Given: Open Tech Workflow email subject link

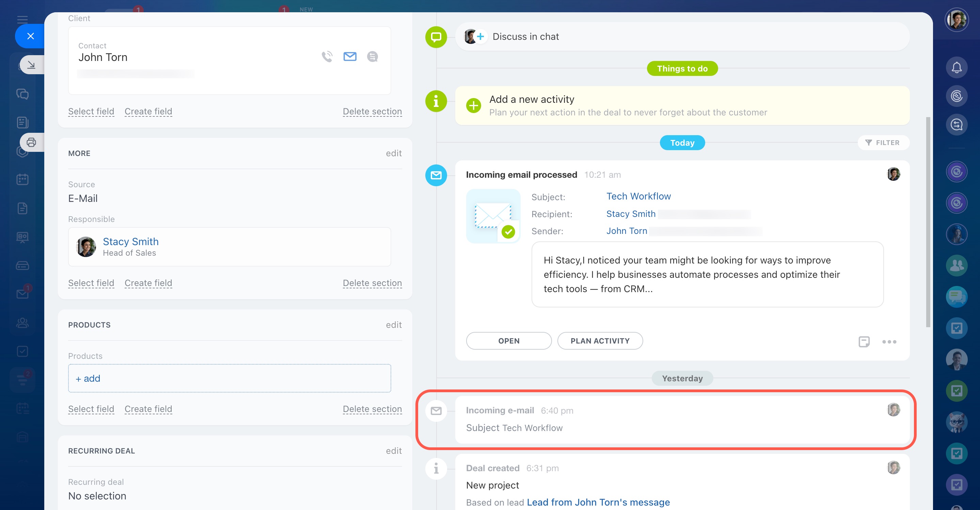Looking at the screenshot, I should coord(638,196).
